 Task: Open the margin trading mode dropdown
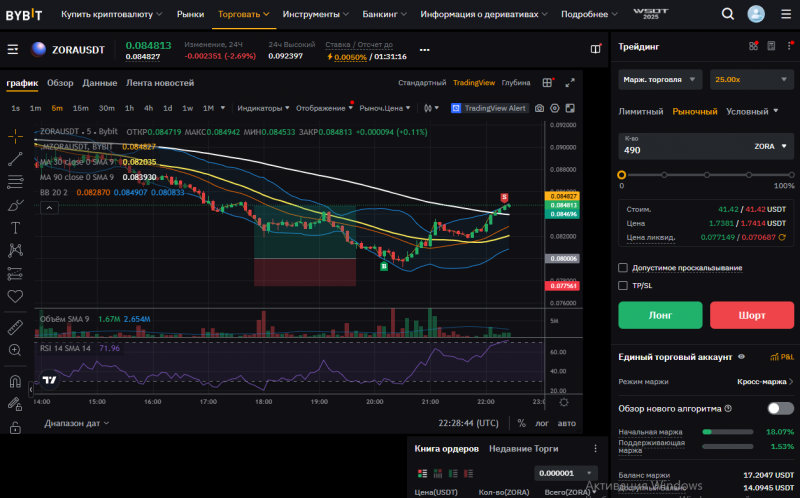[660, 80]
